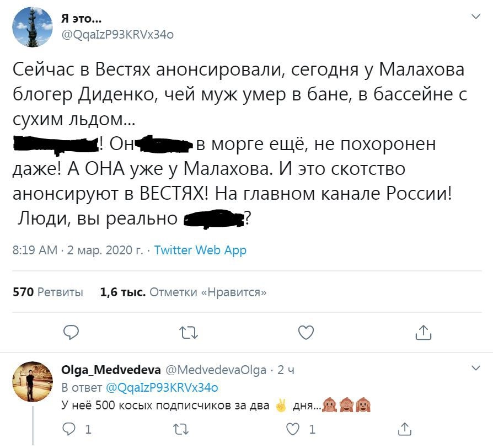This screenshot has height=448, width=493.
Task: Retweet Olga_Medvedeva's reply
Action: pyautogui.click(x=180, y=428)
